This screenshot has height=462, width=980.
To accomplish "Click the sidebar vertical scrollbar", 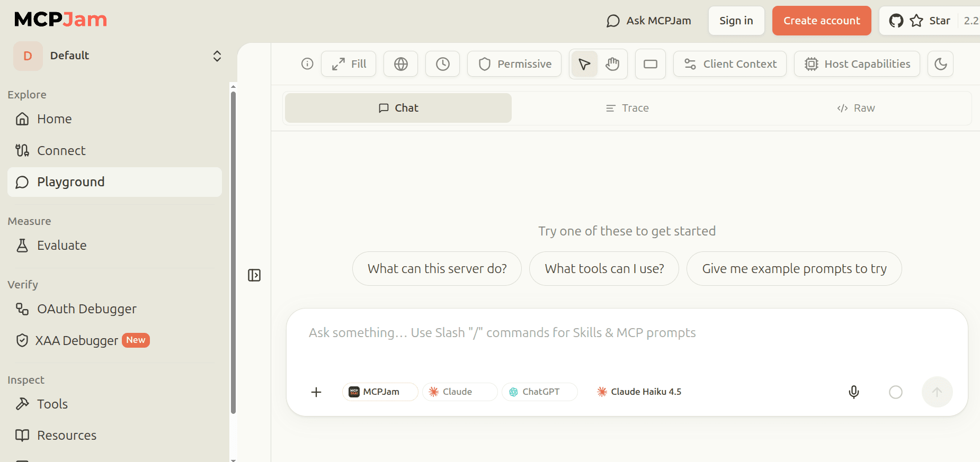I will coord(233,253).
